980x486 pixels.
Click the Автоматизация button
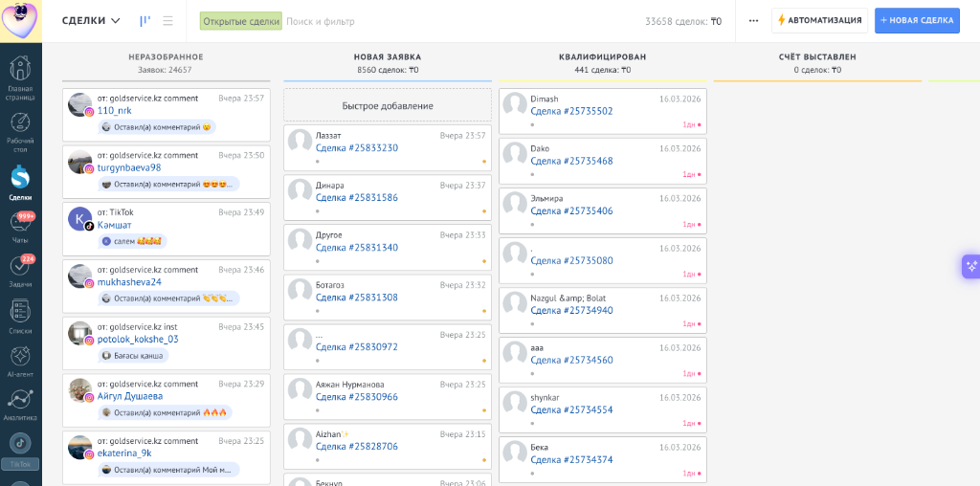819,21
